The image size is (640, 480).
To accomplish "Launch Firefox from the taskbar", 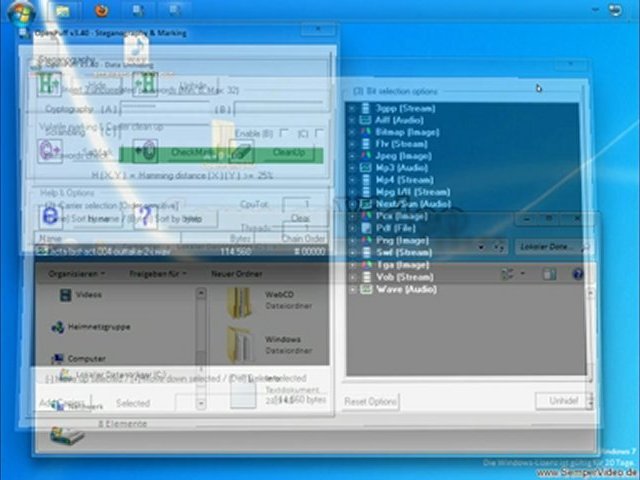I will (x=100, y=11).
